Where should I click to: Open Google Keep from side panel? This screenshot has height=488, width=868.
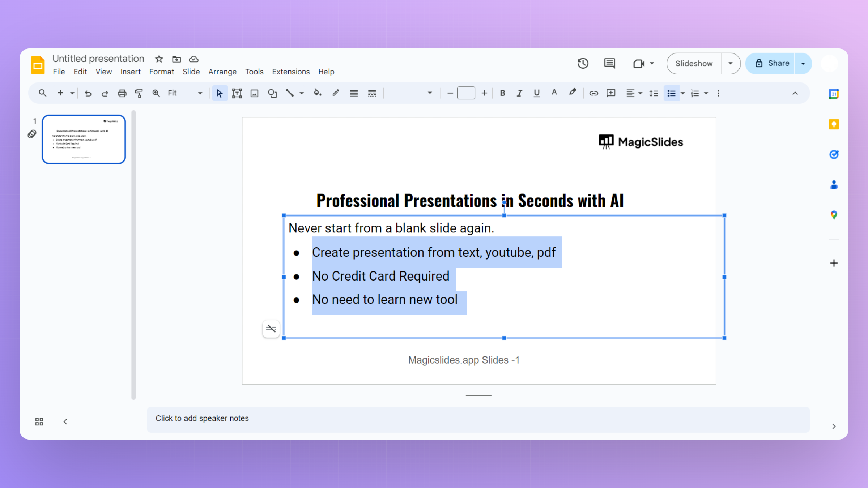[834, 124]
